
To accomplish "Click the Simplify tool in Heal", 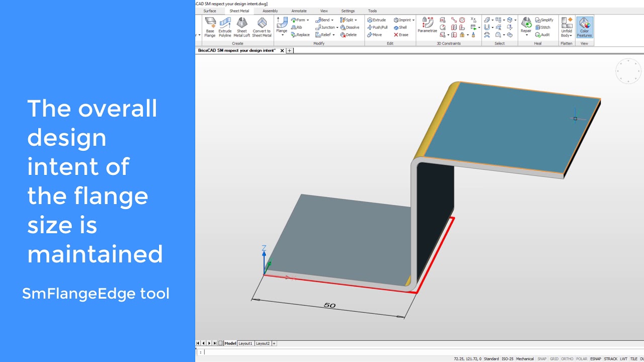I will click(x=544, y=20).
